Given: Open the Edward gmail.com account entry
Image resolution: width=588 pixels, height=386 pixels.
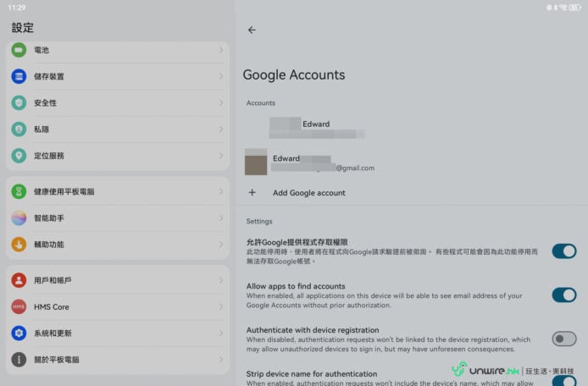Looking at the screenshot, I should coord(322,163).
